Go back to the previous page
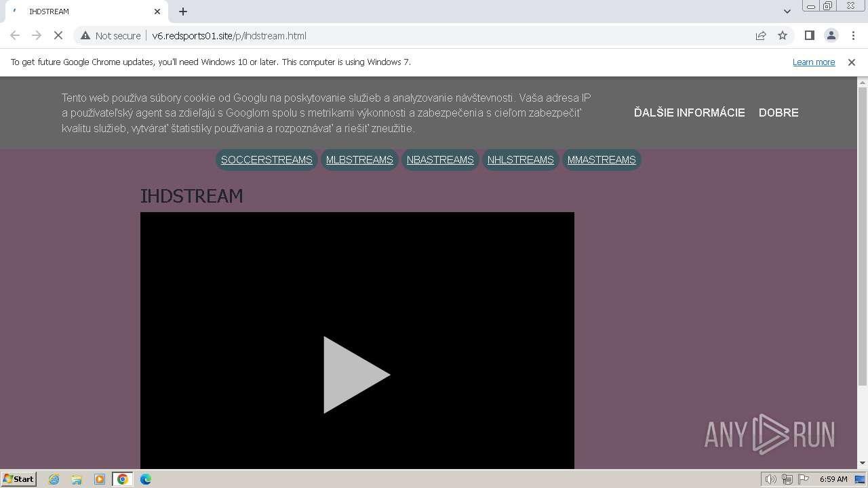Viewport: 868px width, 488px height. 15,35
